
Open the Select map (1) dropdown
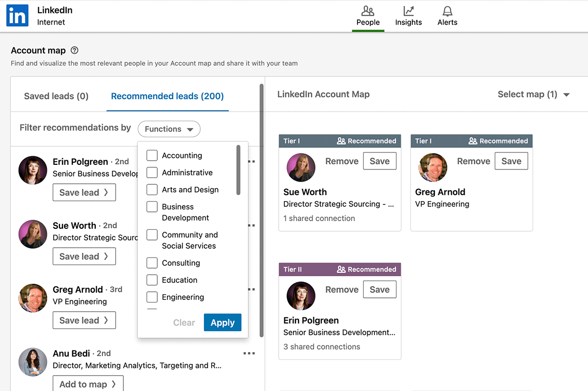[x=533, y=94]
